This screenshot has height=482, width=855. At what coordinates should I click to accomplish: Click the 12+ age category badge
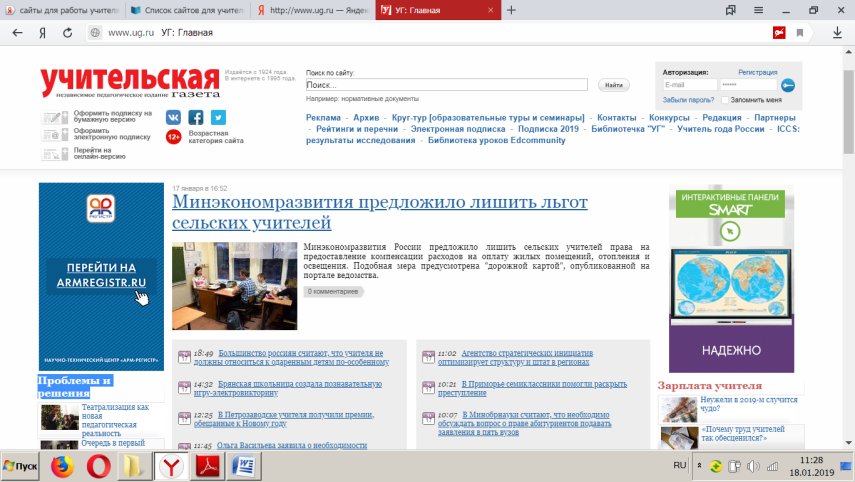173,137
